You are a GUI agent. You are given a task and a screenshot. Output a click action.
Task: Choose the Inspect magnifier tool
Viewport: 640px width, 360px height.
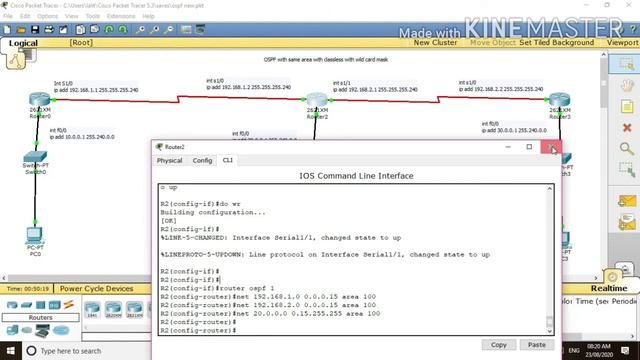click(627, 149)
